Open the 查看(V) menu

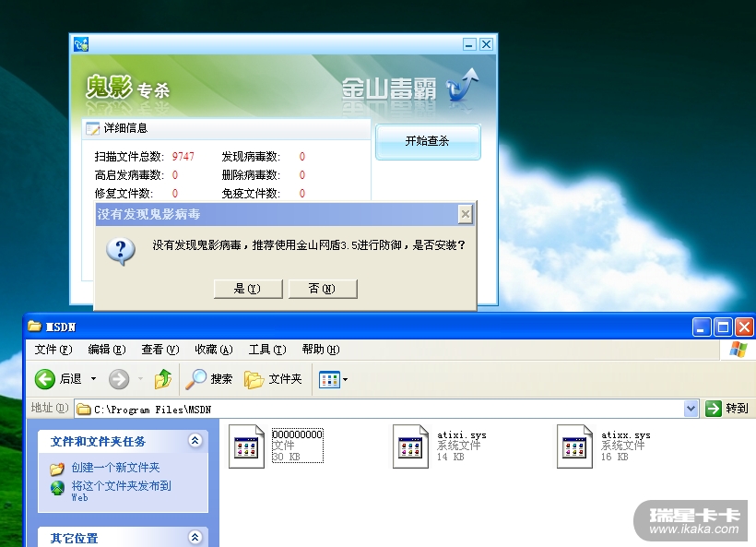(160, 350)
